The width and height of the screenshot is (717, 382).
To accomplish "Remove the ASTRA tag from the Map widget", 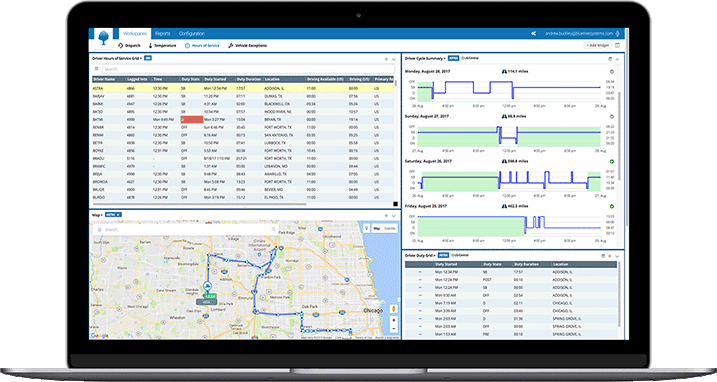I will tap(118, 215).
